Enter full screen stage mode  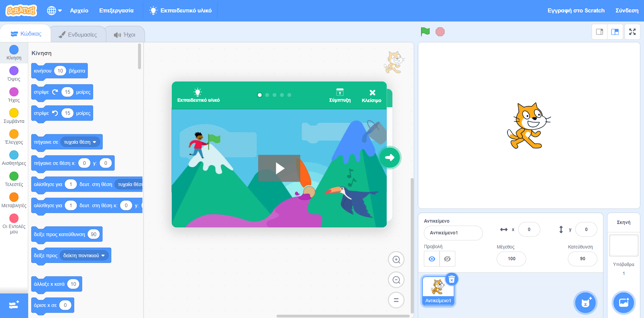pos(632,32)
